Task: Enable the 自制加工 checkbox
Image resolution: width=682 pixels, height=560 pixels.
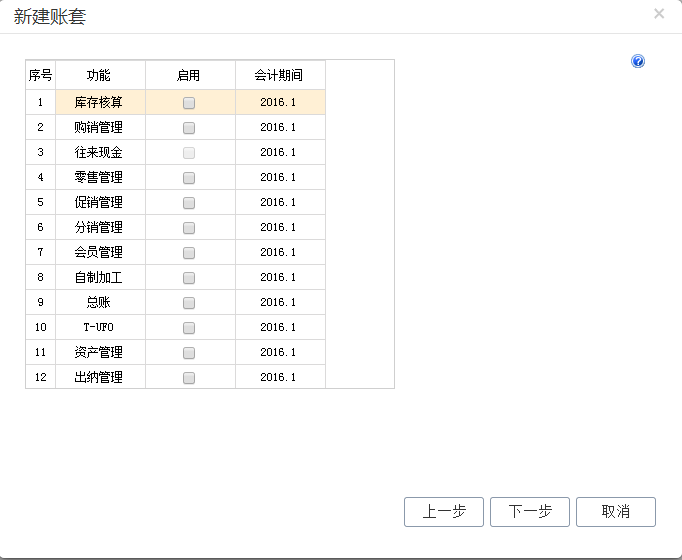Action: pos(189,278)
